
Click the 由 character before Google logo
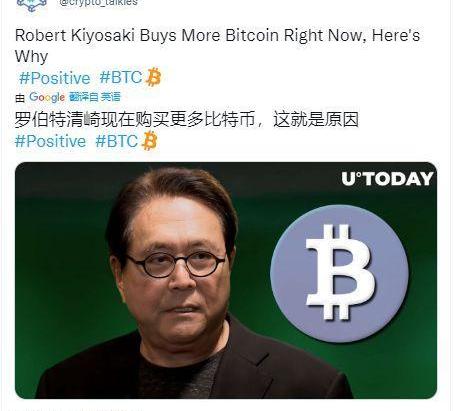tap(20, 98)
